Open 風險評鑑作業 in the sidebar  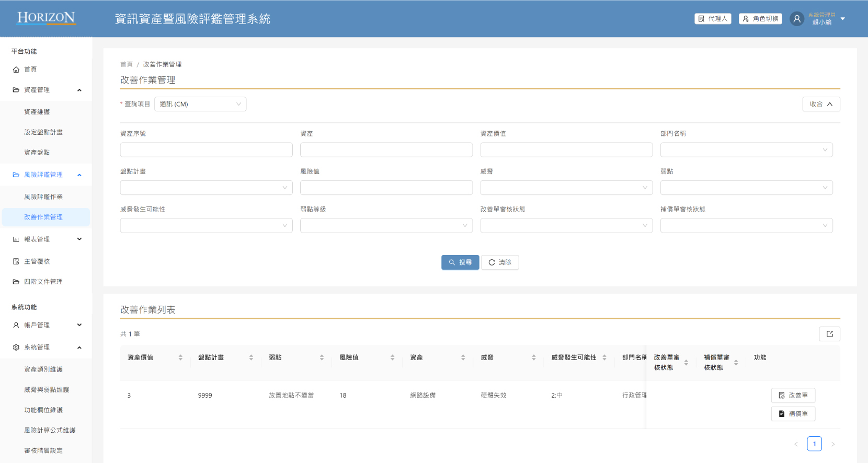click(43, 197)
